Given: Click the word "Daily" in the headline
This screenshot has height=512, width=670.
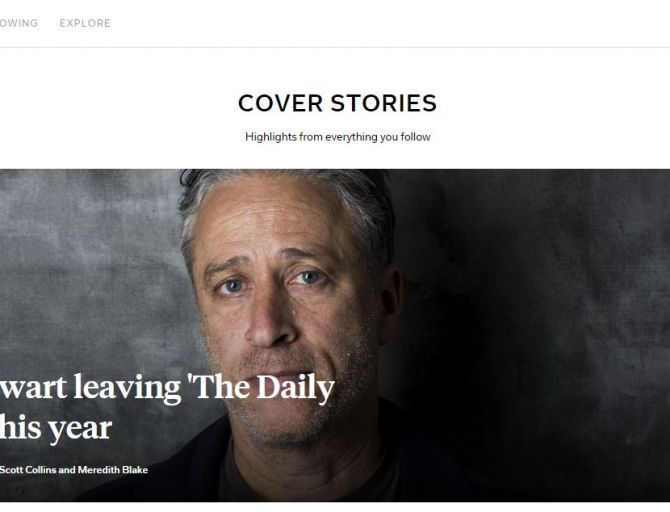Looking at the screenshot, I should tap(295, 388).
